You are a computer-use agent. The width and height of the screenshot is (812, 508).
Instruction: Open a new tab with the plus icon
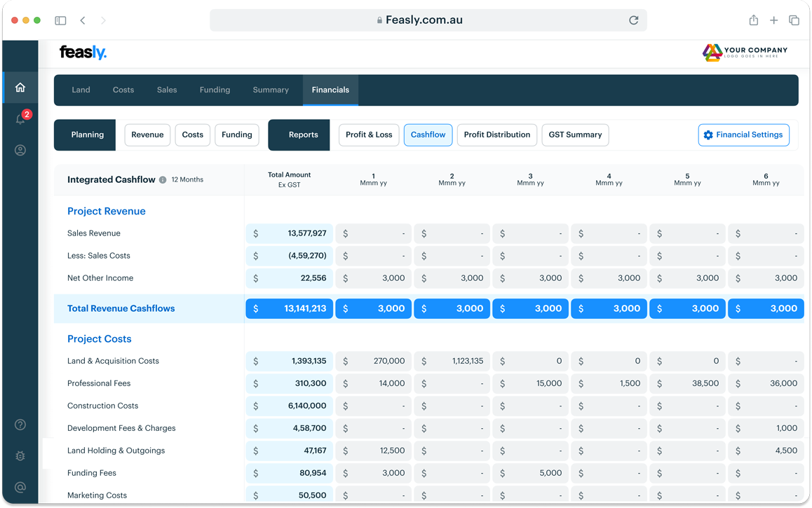(x=774, y=20)
